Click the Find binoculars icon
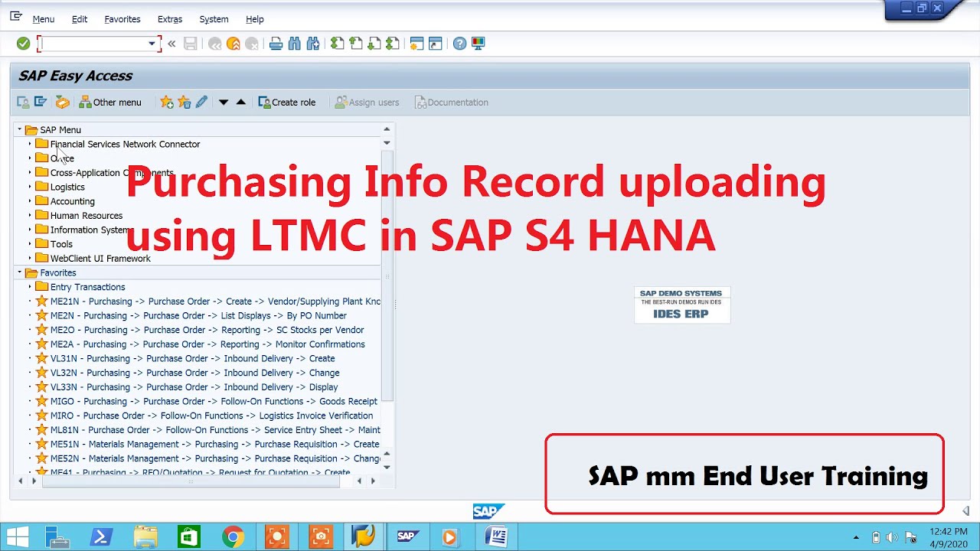Screen dimensions: 980x551 pyautogui.click(x=295, y=44)
